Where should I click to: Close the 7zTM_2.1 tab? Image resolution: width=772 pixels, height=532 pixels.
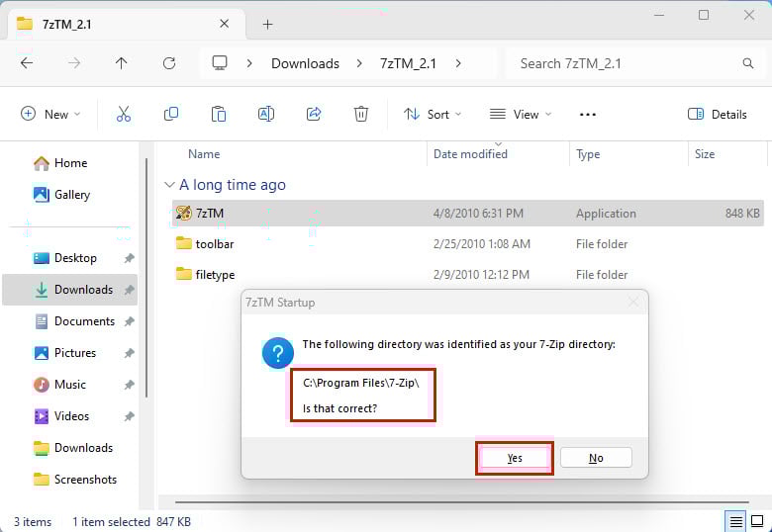(224, 24)
